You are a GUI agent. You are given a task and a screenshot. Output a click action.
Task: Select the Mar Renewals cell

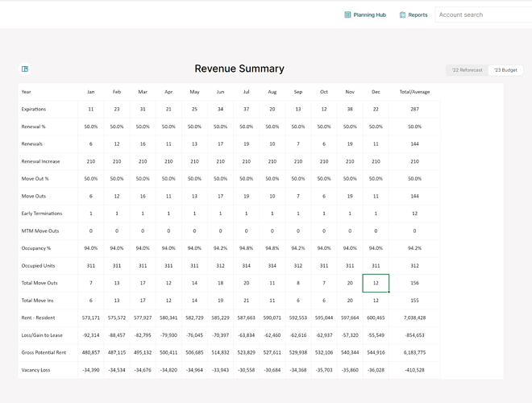coord(143,143)
